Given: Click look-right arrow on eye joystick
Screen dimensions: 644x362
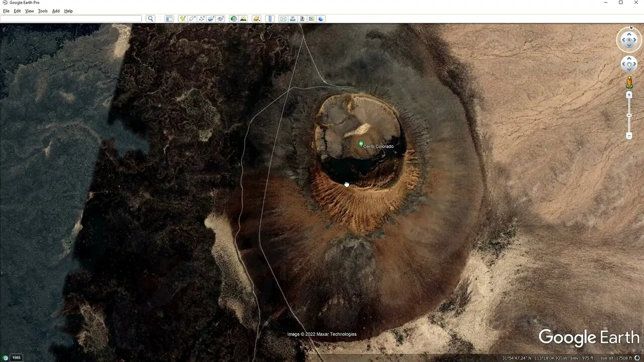Looking at the screenshot, I should (635, 40).
